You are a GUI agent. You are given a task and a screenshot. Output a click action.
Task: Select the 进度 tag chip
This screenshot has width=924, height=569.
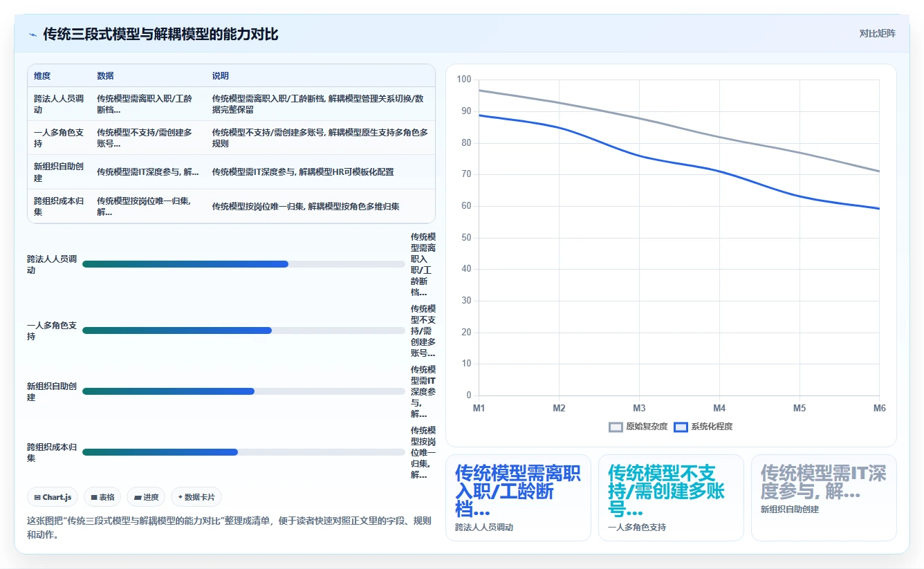pos(146,497)
